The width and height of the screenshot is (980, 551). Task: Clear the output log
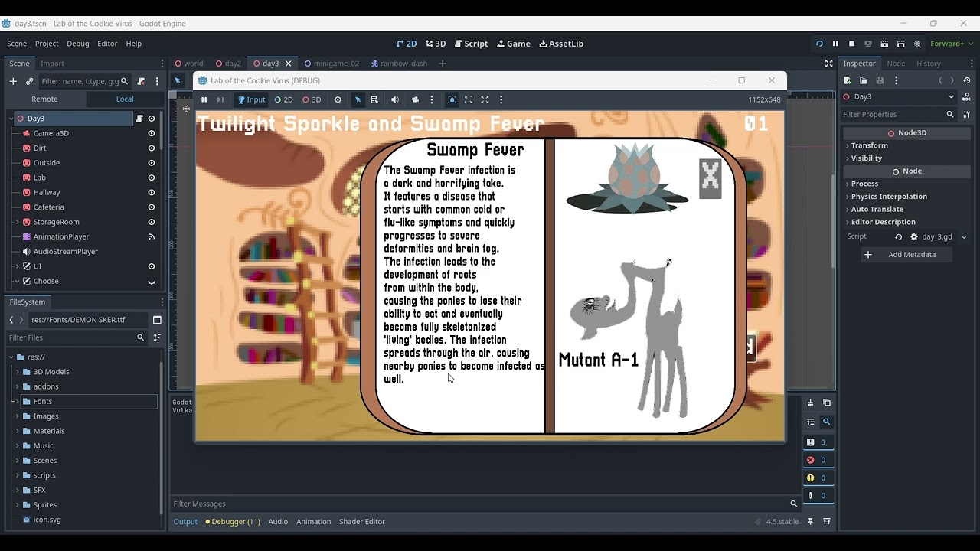point(811,403)
